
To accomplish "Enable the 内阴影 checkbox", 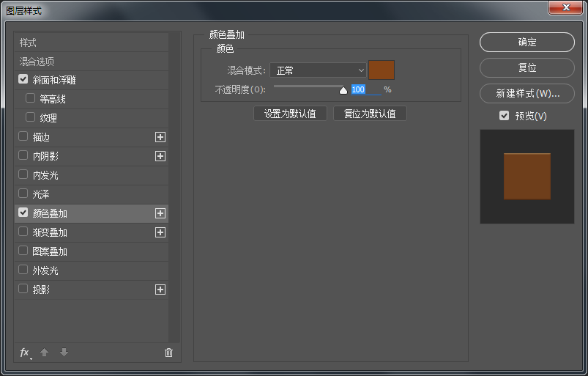I will (x=23, y=155).
